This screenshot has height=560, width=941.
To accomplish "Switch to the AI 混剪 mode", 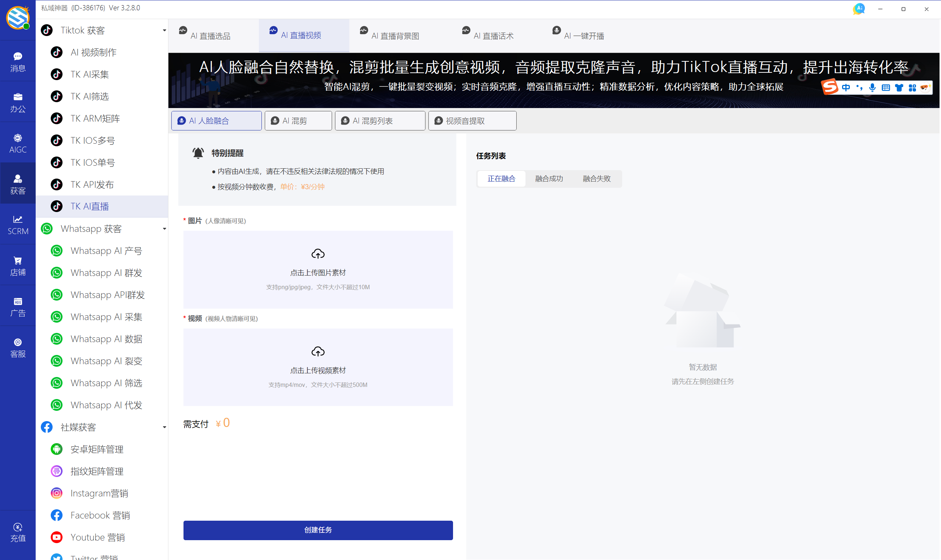I will 298,121.
